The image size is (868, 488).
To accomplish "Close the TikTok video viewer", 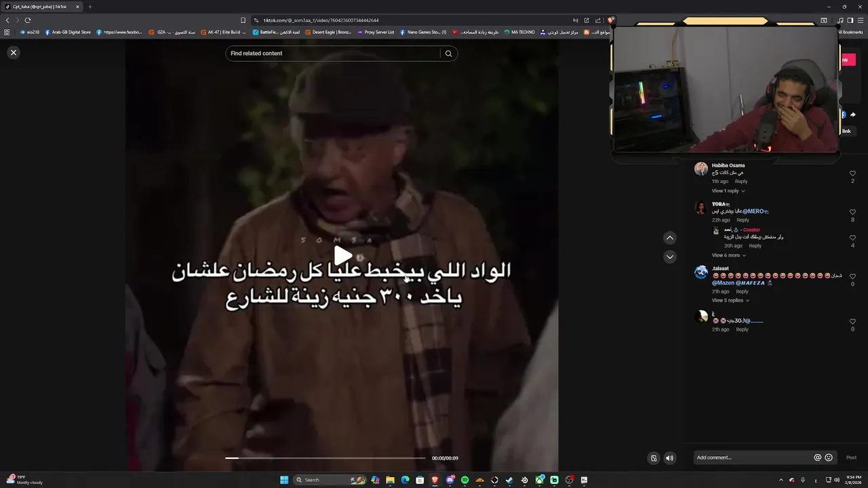I will coord(13,52).
